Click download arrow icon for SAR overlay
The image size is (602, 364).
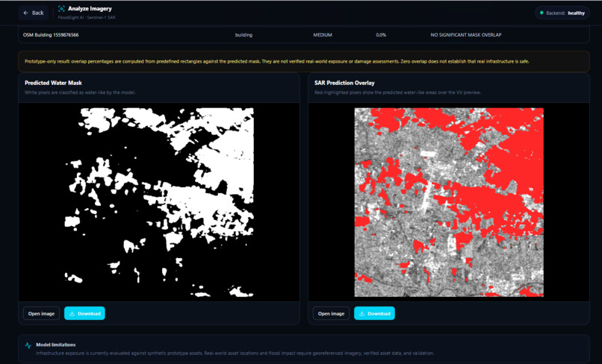point(362,313)
